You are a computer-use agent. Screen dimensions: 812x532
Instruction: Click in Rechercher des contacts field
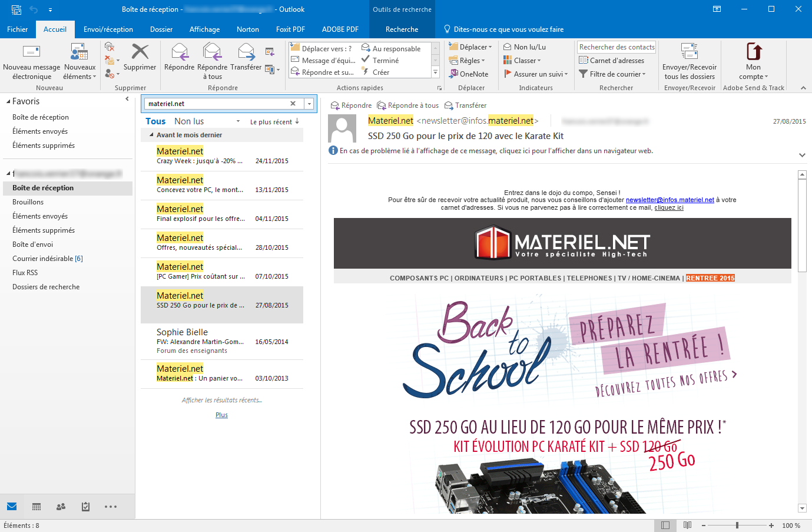[617, 47]
